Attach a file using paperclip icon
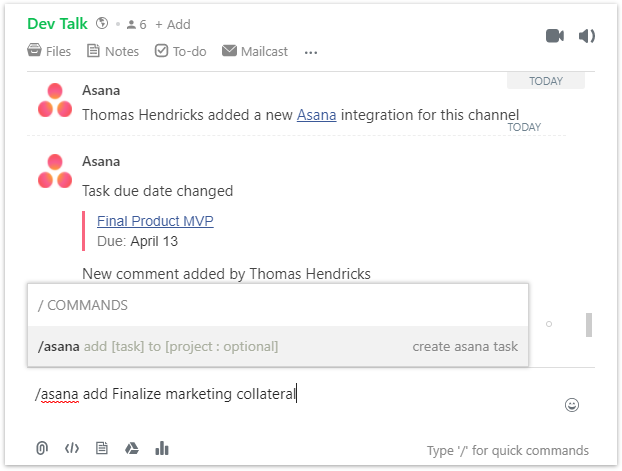Viewport: 622px width, 471px height. (x=42, y=448)
